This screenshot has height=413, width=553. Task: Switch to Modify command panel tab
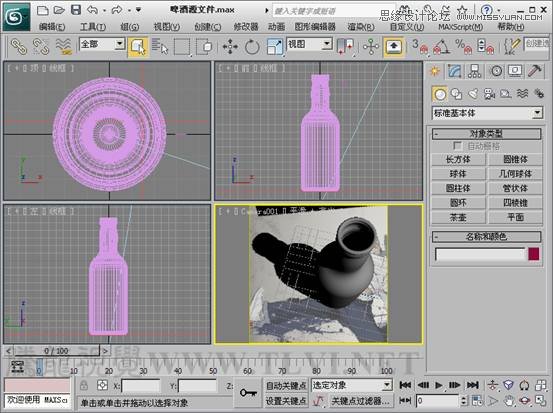(x=455, y=71)
